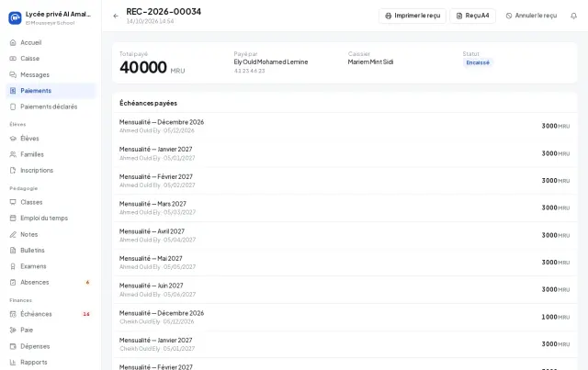Image resolution: width=588 pixels, height=370 pixels.
Task: Open the Inscriptions page
Action: point(51,171)
